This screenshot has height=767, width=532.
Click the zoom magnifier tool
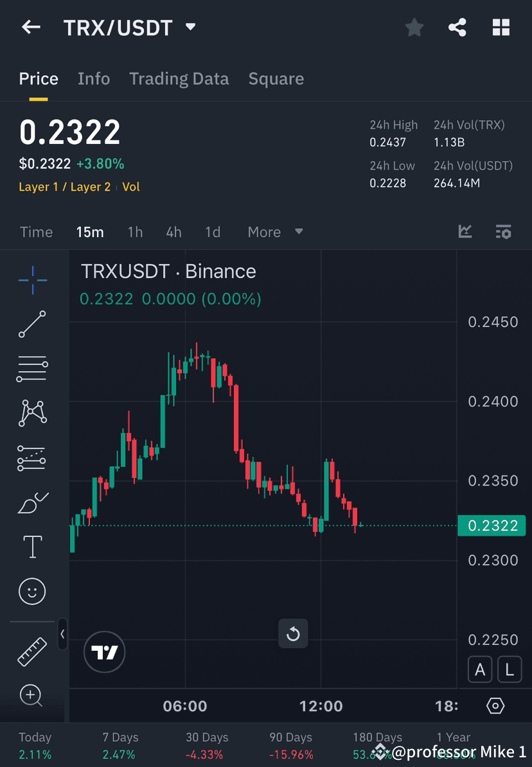[32, 696]
